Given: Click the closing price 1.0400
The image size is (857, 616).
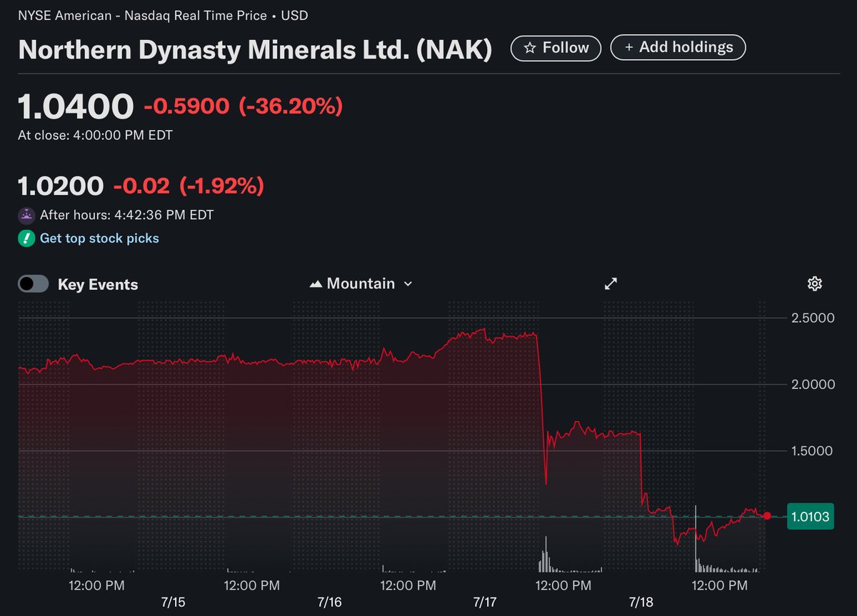Looking at the screenshot, I should pyautogui.click(x=76, y=107).
